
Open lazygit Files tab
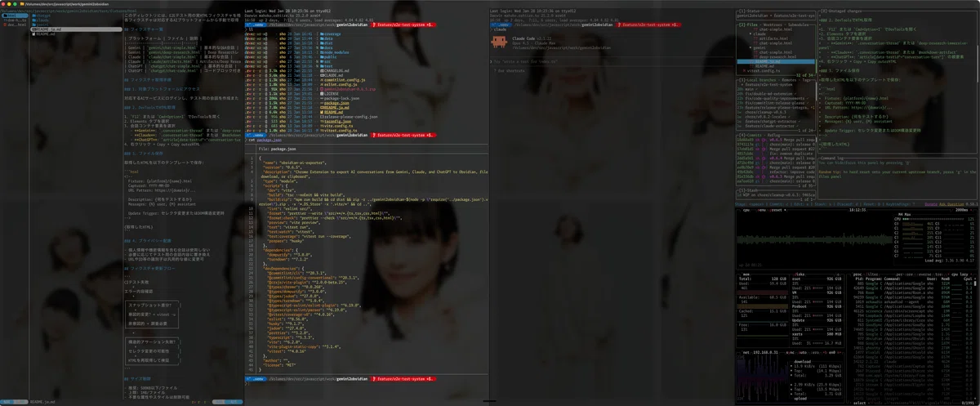(x=752, y=25)
